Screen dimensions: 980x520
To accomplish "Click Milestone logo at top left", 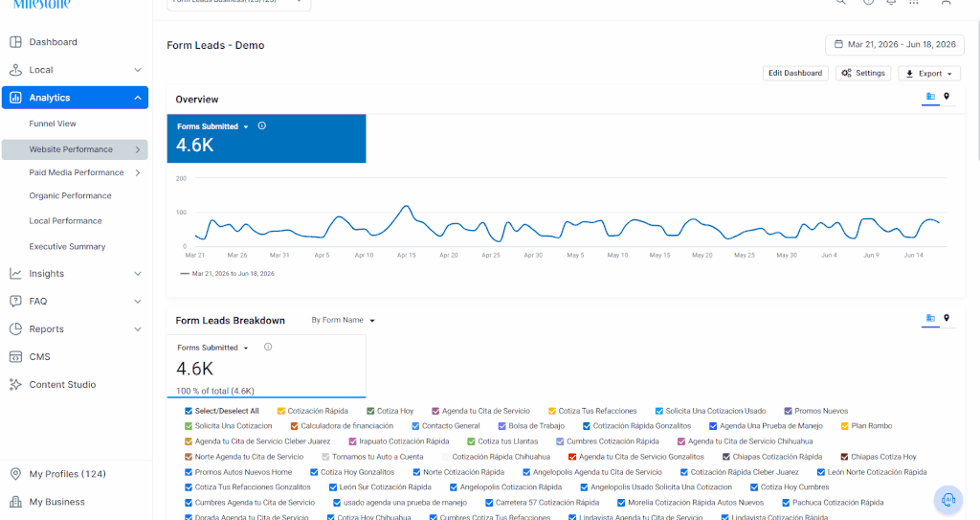I will coord(41,4).
